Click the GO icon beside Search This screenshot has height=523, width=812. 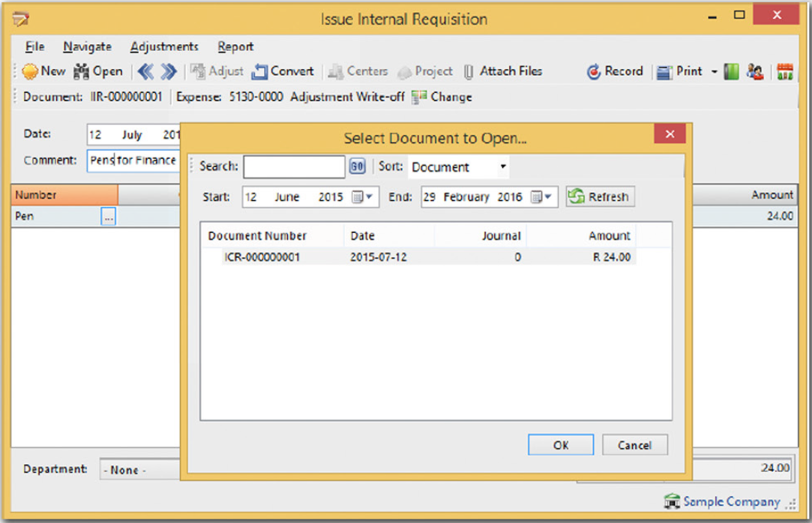[x=357, y=167]
